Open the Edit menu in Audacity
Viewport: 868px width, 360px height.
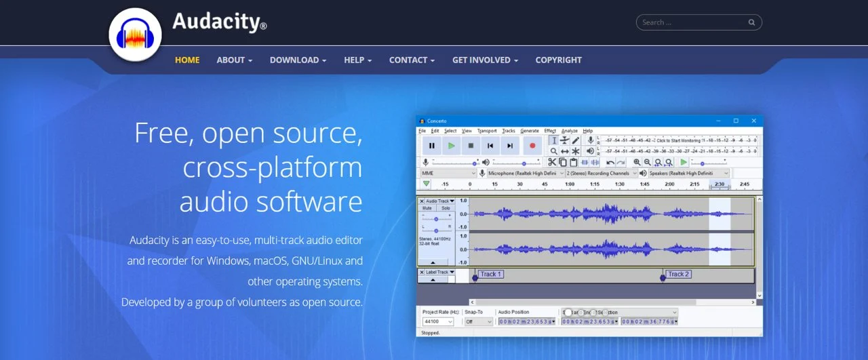point(435,131)
